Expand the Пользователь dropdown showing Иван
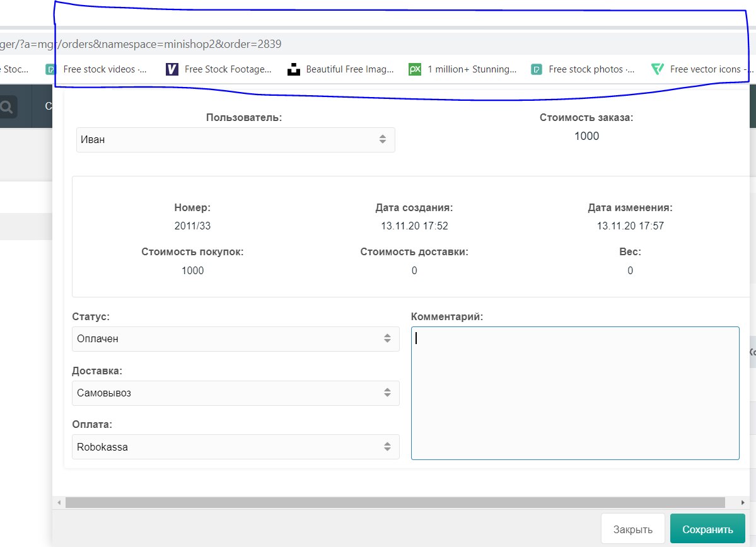This screenshot has height=547, width=756. point(235,140)
